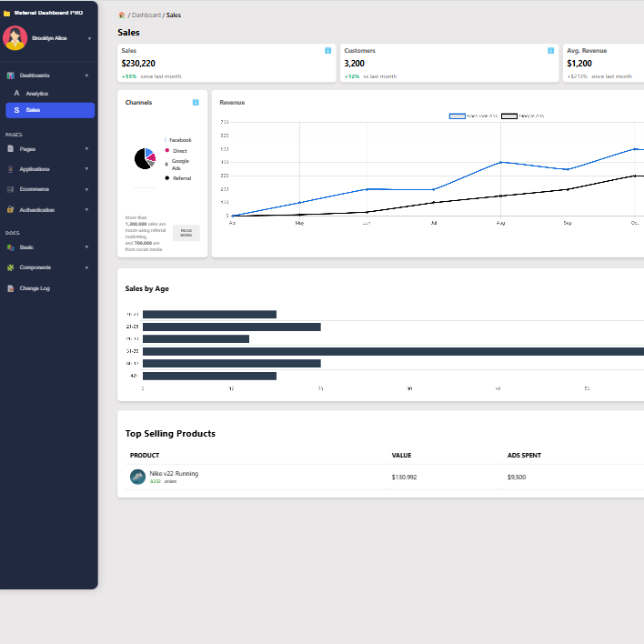Open the Analytics sidebar item
Image resolution: width=644 pixels, height=644 pixels.
[x=36, y=94]
